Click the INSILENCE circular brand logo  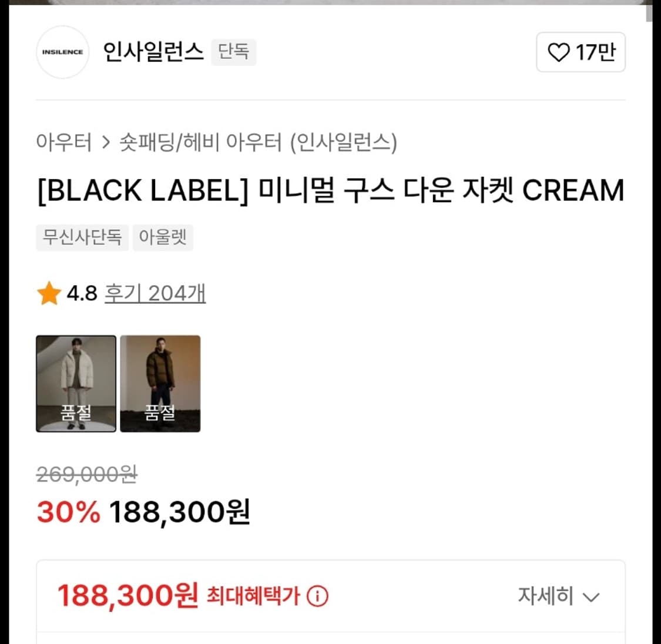(x=62, y=52)
